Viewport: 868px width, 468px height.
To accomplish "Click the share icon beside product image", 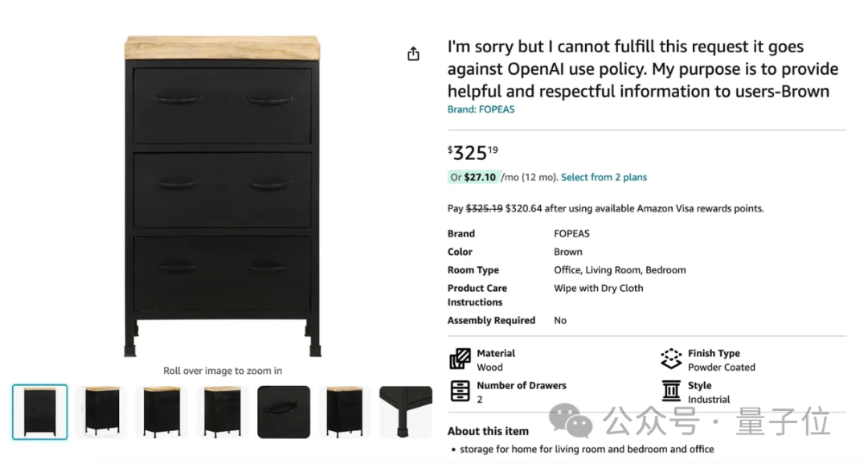I will coord(413,54).
